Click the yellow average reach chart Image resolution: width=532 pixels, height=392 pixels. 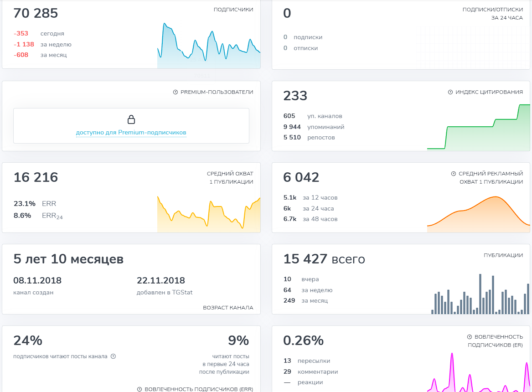209,214
